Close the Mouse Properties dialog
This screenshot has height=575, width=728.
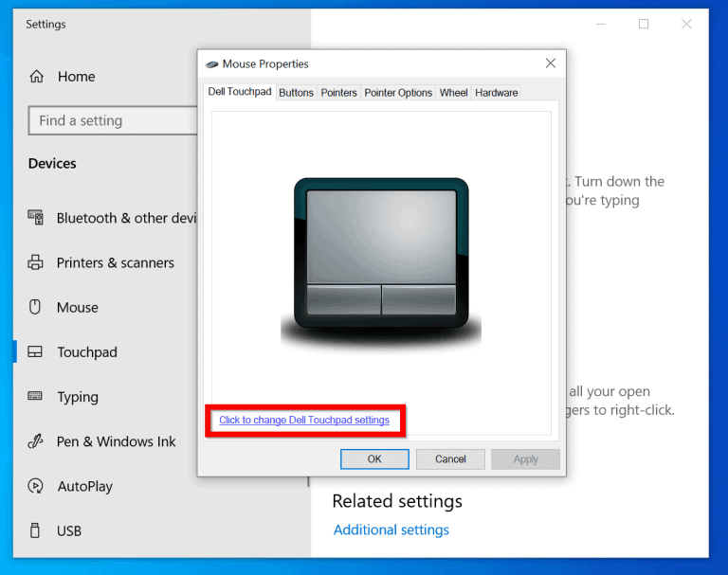551,63
